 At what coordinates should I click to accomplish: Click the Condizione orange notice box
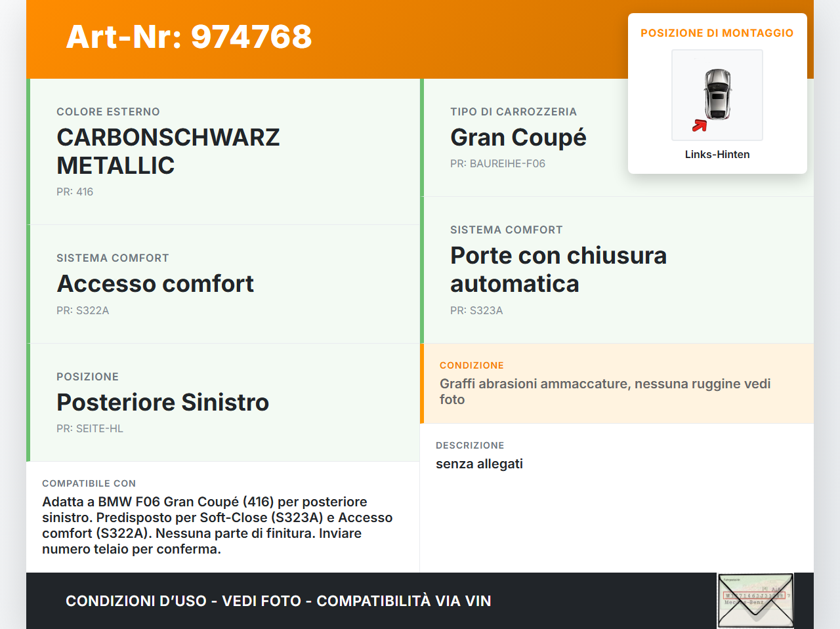tap(617, 383)
